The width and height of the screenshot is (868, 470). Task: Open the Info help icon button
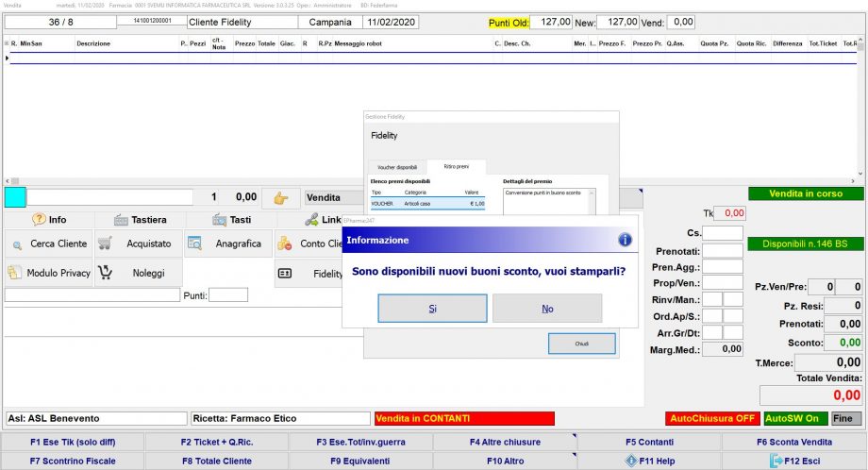coord(49,220)
